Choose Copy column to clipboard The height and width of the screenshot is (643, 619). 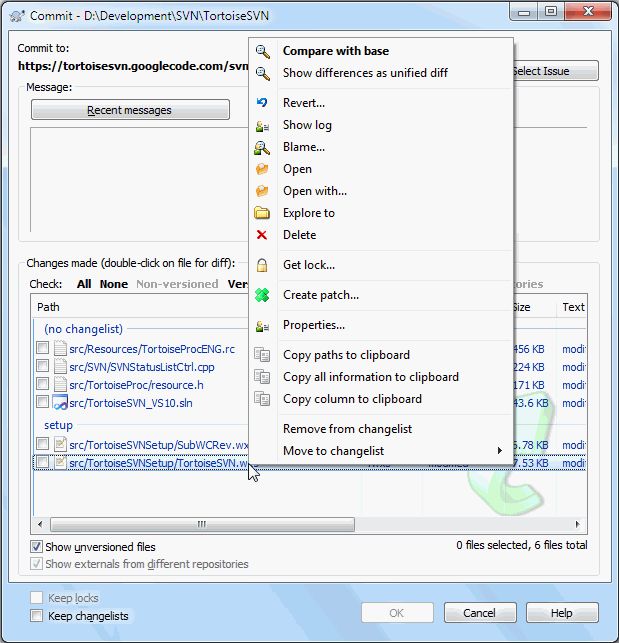click(381, 399)
